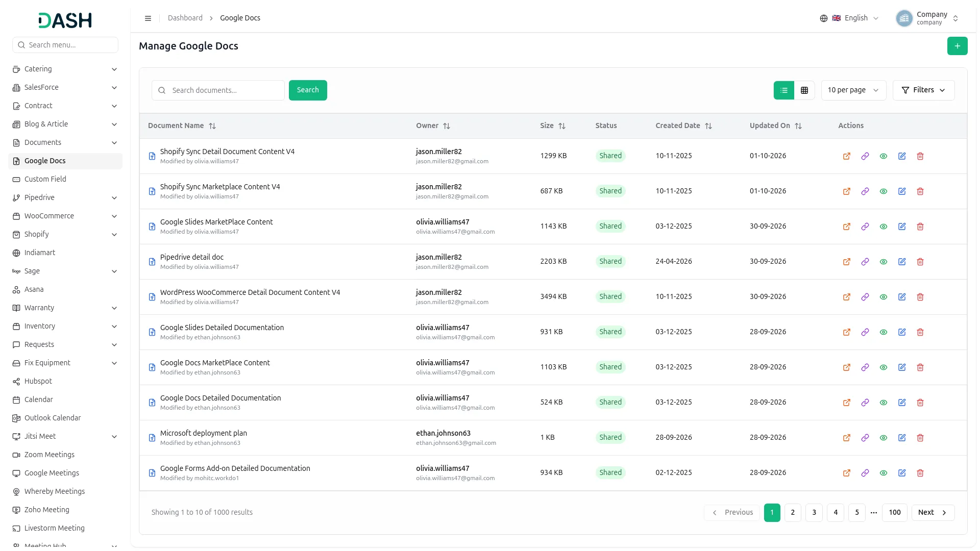The height and width of the screenshot is (551, 980).
Task: Go to the Next results page
Action: coord(933,513)
